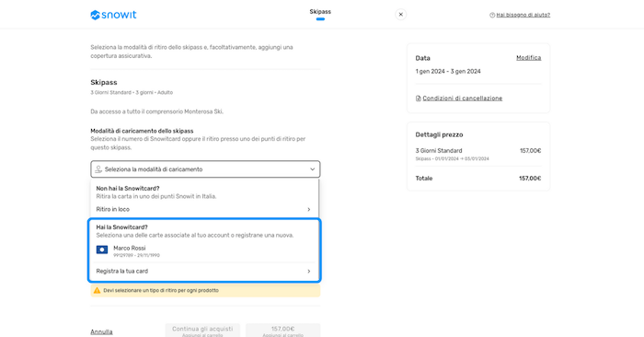The width and height of the screenshot is (644, 337).
Task: Close the checkout with the X button
Action: pos(401,15)
